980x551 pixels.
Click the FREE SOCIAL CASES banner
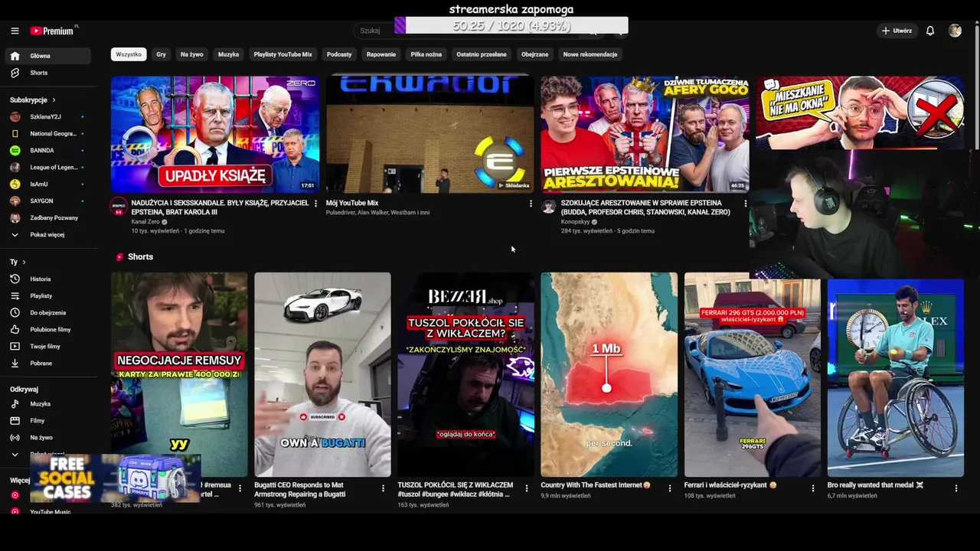pyautogui.click(x=116, y=478)
